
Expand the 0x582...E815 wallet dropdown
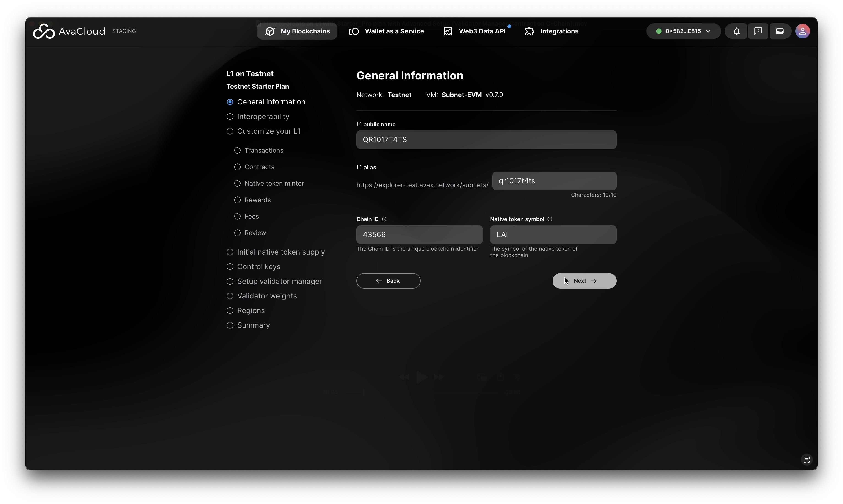(x=683, y=31)
